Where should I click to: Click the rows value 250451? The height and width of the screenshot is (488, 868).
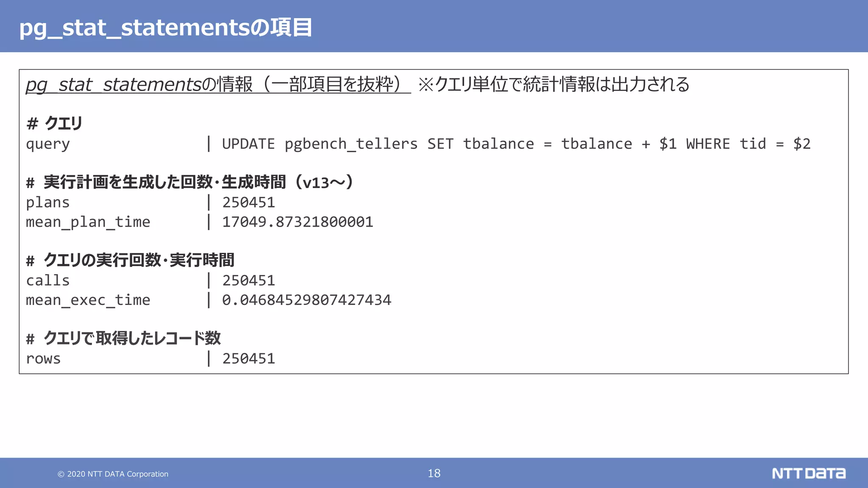click(x=249, y=359)
